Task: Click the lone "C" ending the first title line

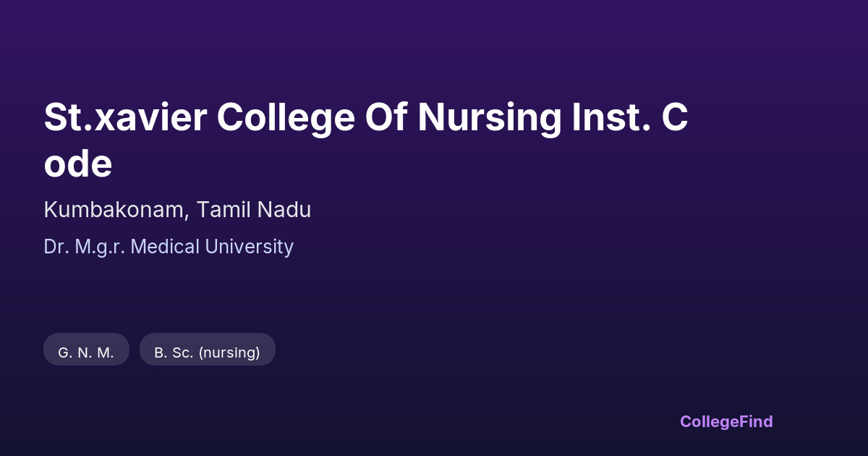Action: [674, 117]
